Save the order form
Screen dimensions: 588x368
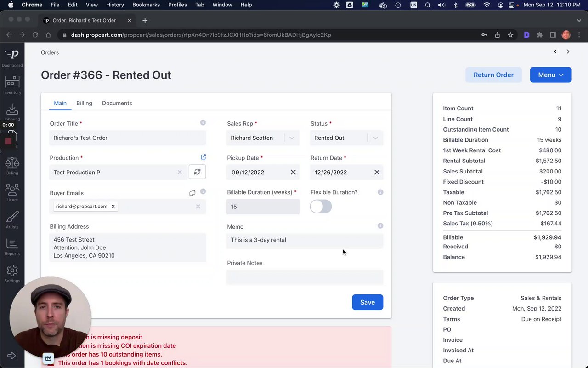click(367, 302)
